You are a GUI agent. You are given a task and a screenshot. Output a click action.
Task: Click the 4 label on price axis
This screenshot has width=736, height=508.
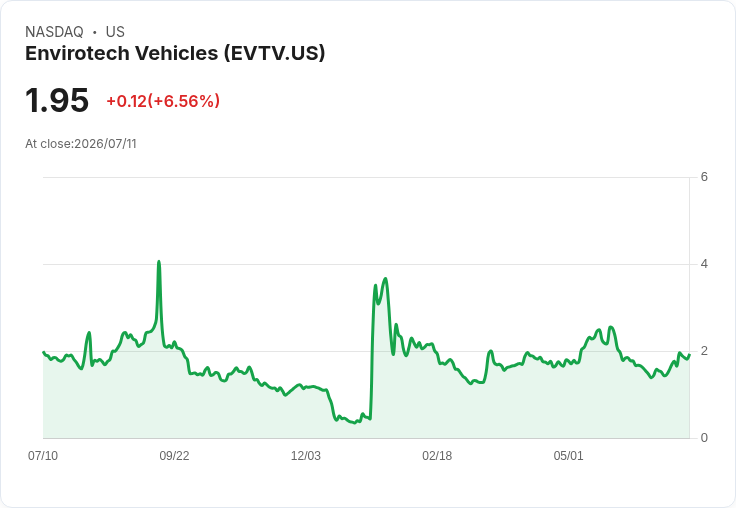[704, 264]
